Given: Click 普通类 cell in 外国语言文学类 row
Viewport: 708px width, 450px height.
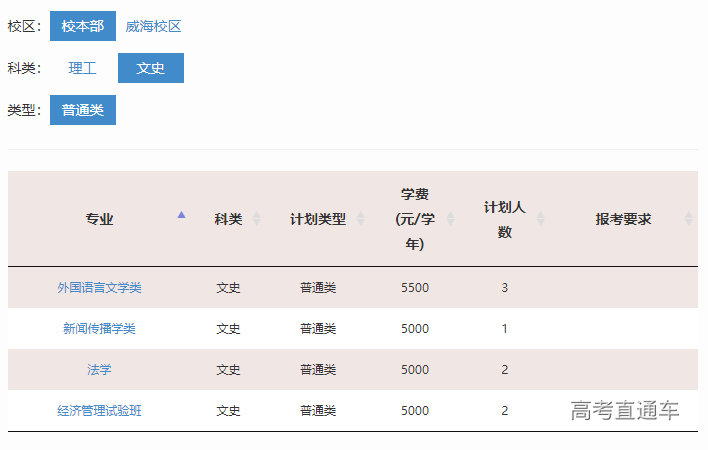Looking at the screenshot, I should tap(318, 288).
